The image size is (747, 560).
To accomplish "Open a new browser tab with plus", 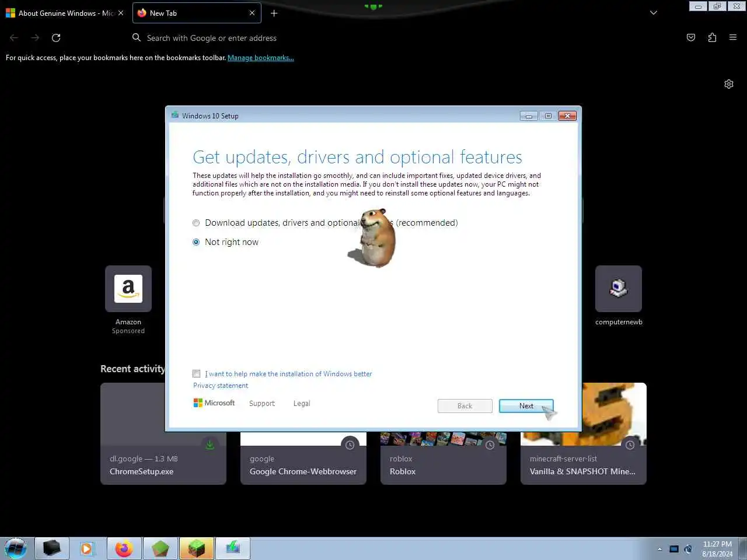I will coord(274,13).
